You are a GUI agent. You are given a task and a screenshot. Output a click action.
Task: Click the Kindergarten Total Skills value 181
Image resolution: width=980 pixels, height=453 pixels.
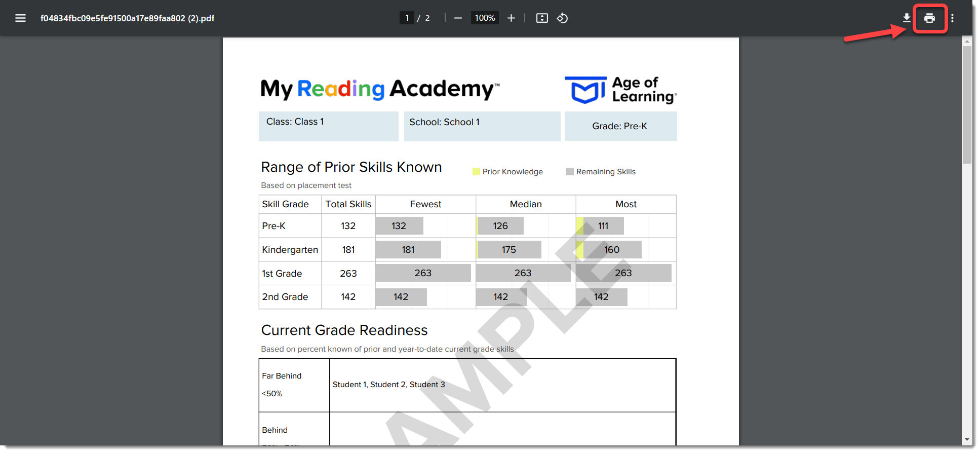pos(348,250)
